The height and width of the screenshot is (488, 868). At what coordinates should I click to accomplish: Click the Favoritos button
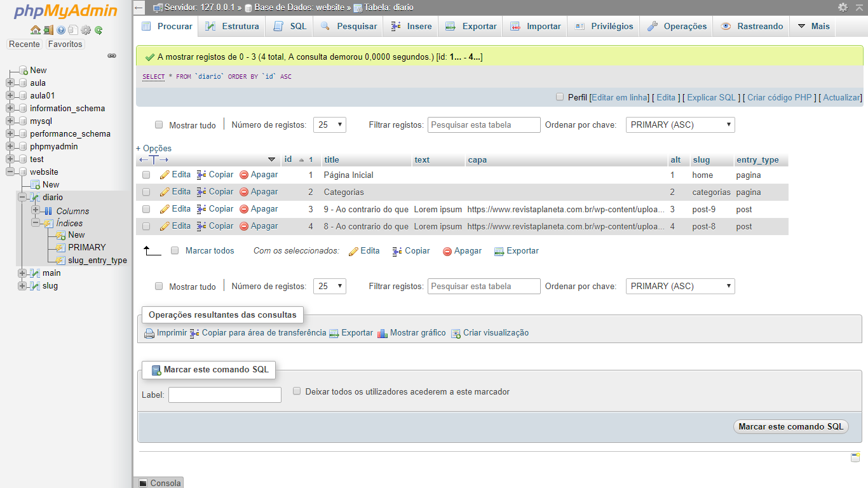pos(65,44)
